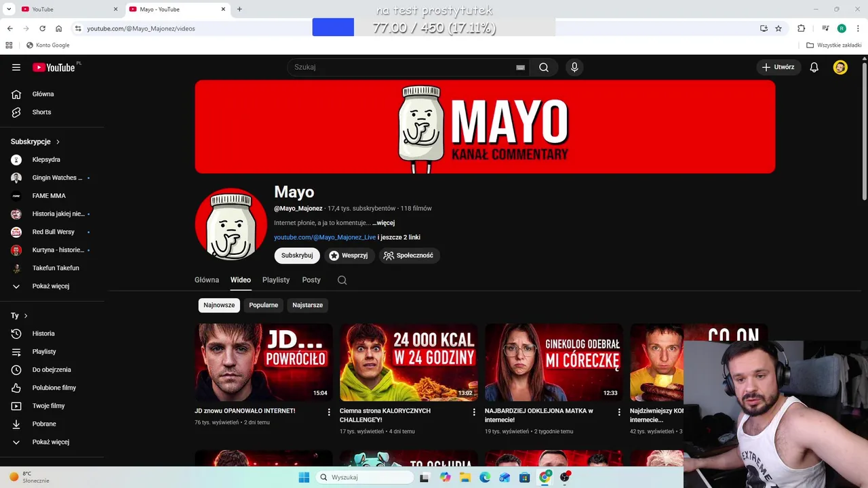
Task: Open options for NAJBARDZIEJ ODKLEJONA MATKA video
Action: (619, 412)
